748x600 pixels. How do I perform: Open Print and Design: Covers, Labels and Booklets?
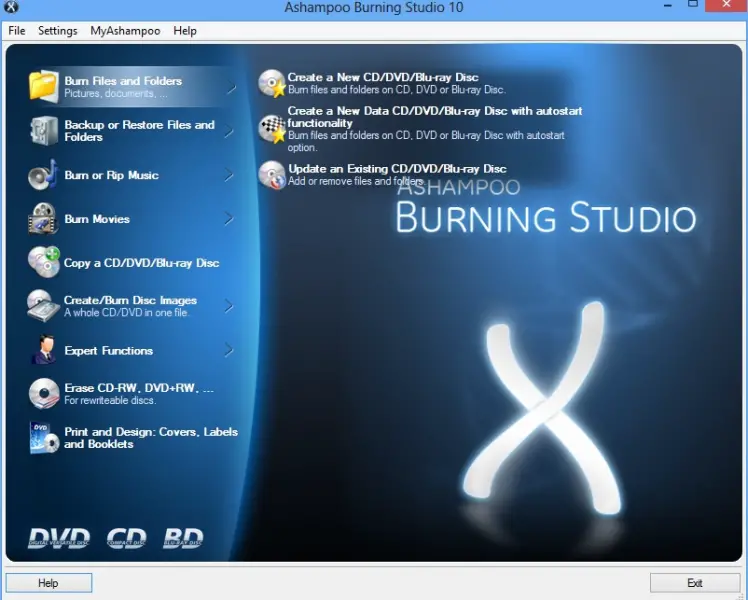[x=134, y=437]
